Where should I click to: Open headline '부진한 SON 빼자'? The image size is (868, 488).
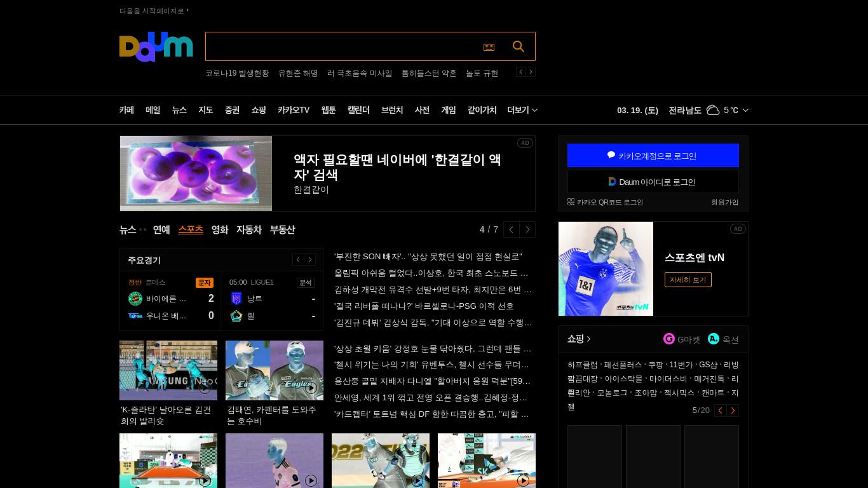[428, 256]
